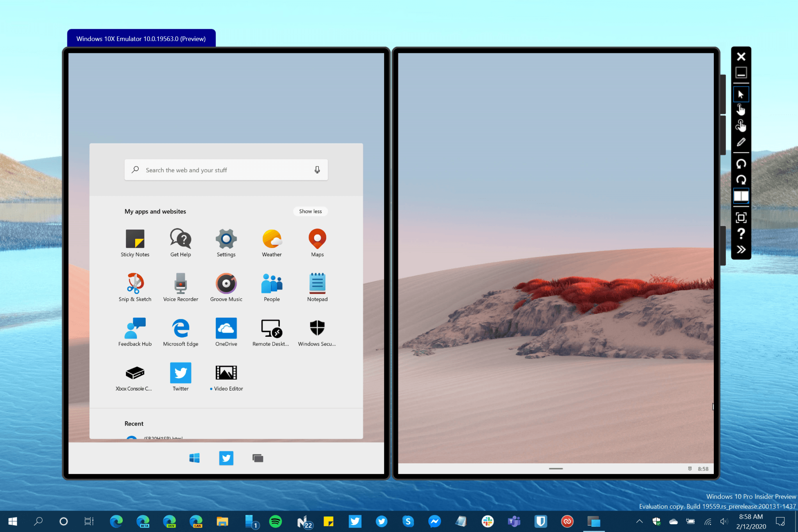Capture a screenshot of the emulator
Image resolution: width=798 pixels, height=532 pixels.
tap(741, 217)
